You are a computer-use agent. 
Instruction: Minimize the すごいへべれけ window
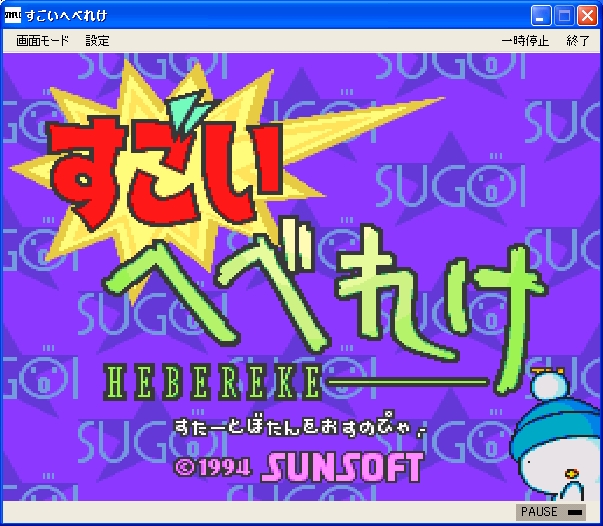541,16
